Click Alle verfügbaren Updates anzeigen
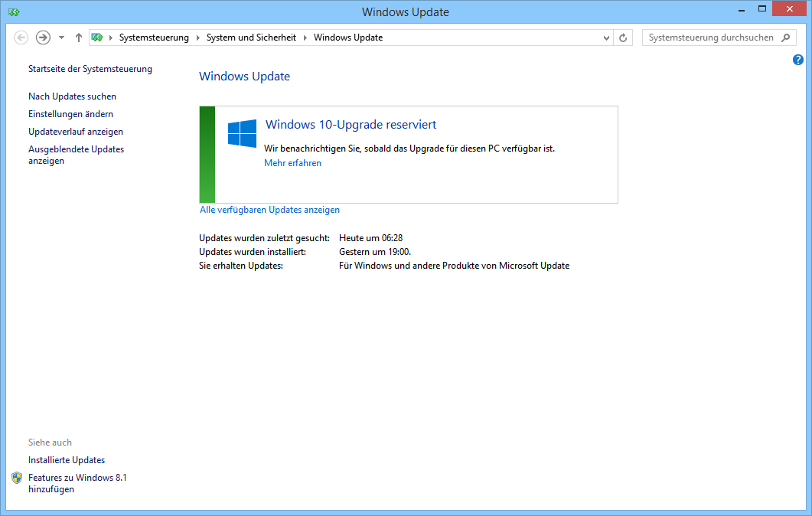The height and width of the screenshot is (516, 812). 270,210
